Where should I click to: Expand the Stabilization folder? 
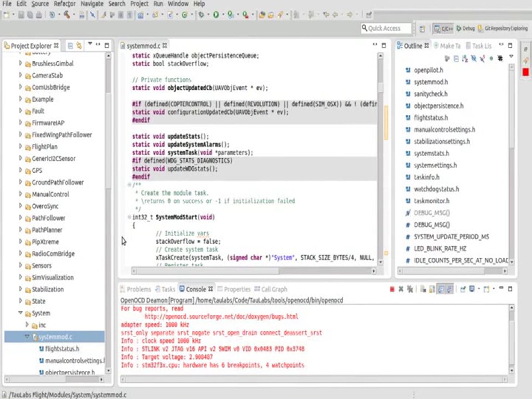[x=20, y=289]
